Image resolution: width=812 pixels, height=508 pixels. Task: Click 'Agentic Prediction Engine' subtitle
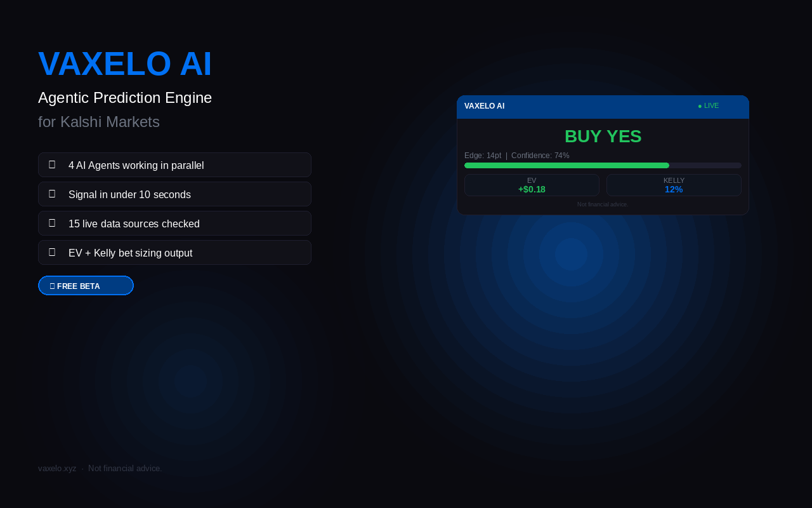click(x=125, y=98)
